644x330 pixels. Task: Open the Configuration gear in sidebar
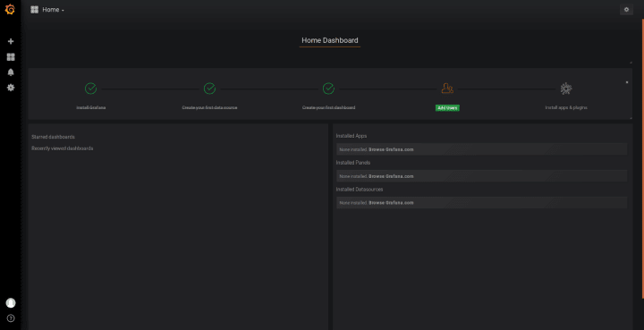[11, 88]
